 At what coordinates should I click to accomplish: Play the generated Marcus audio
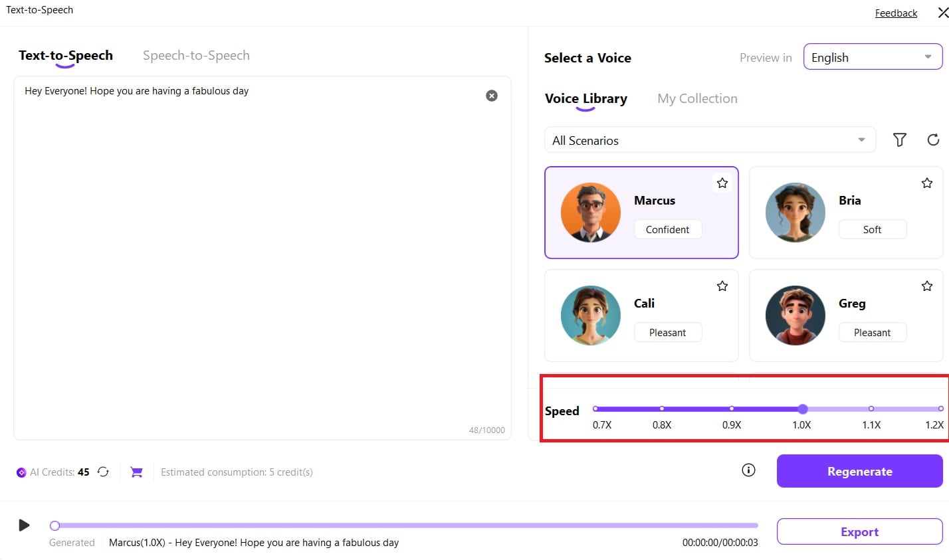pyautogui.click(x=24, y=525)
